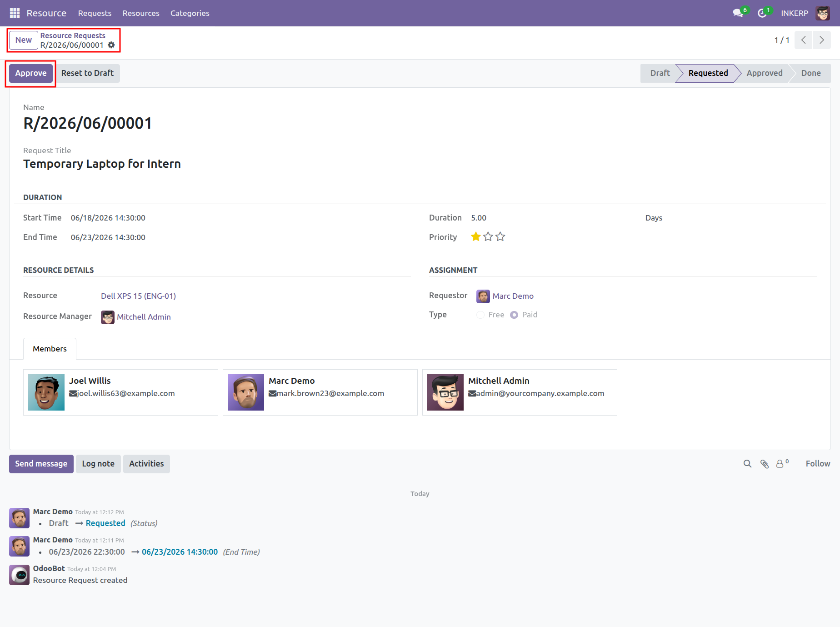840x627 pixels.
Task: Click the Mitchell Admin member photo
Action: (445, 392)
